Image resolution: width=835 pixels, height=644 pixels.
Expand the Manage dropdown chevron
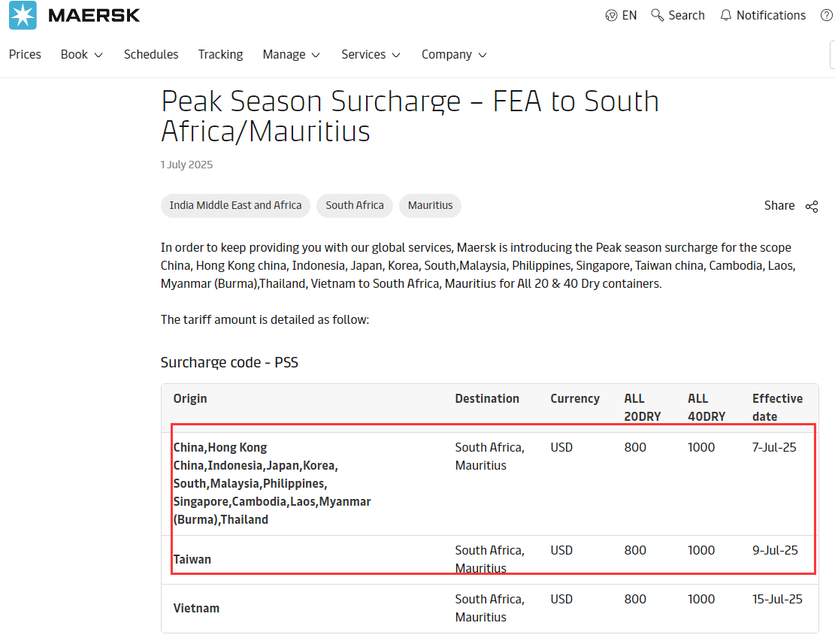tap(316, 55)
